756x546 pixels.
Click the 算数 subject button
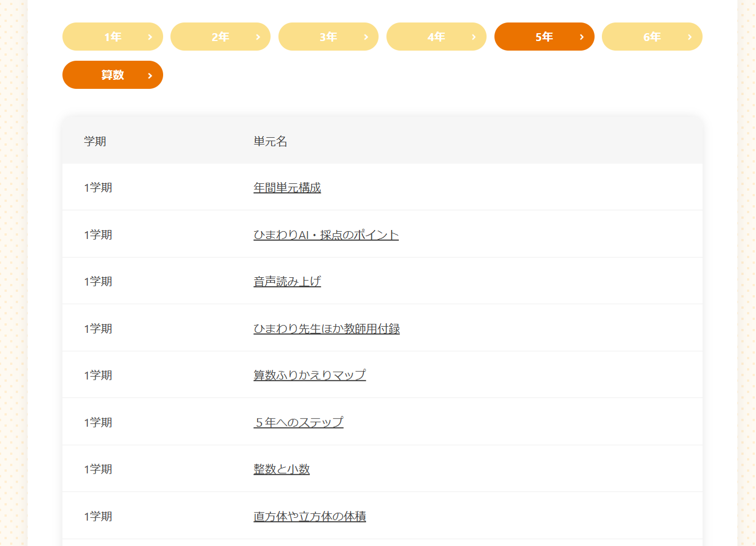[x=112, y=75]
